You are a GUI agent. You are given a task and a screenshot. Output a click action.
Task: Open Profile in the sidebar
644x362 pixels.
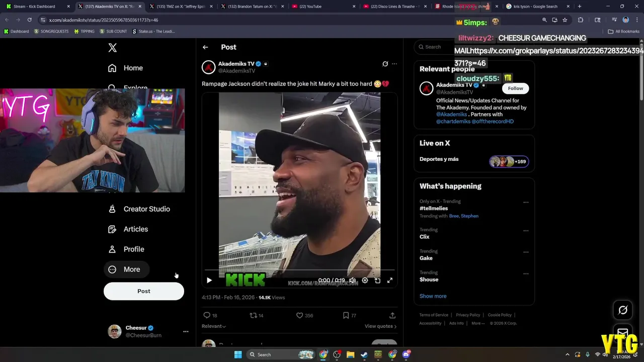(126, 249)
